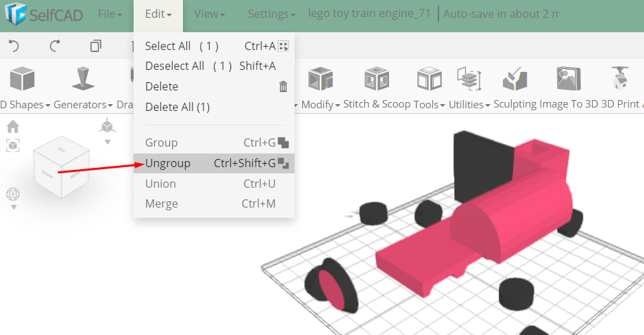The height and width of the screenshot is (335, 644).
Task: Click the Undo arrow icon
Action: point(14,46)
